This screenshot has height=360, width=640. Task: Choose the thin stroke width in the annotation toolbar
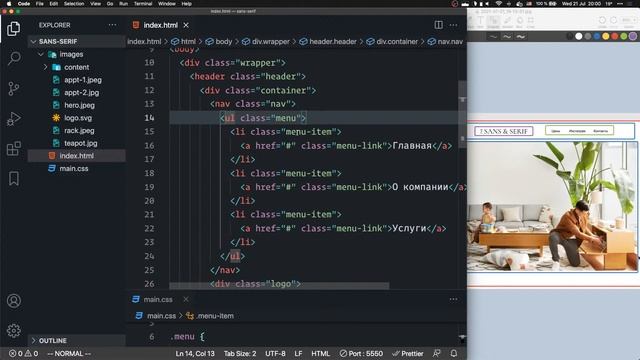click(493, 37)
